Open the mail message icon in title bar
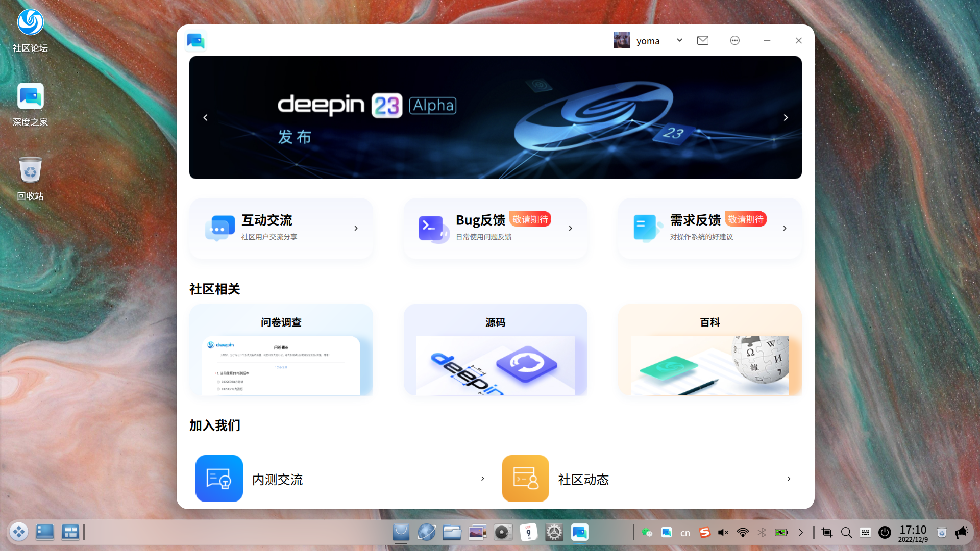The width and height of the screenshot is (980, 551). pos(703,40)
